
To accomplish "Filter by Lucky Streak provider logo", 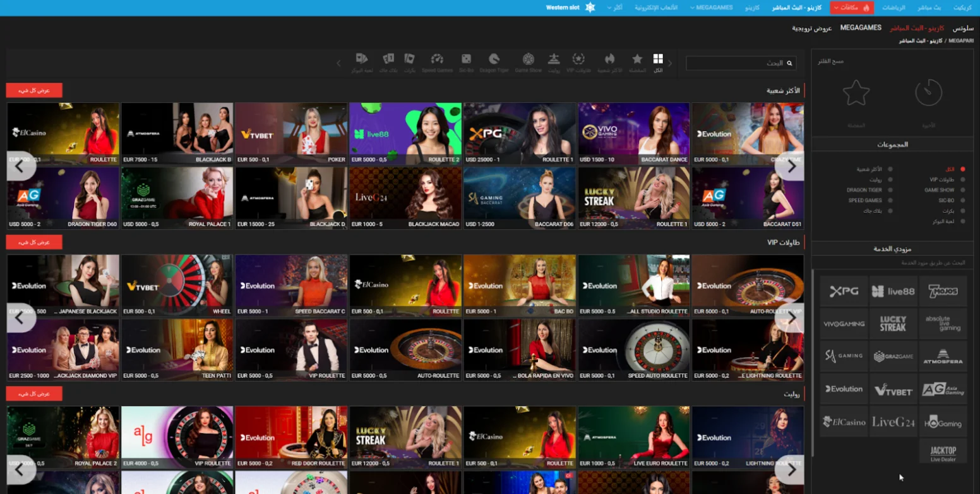I will [x=893, y=323].
